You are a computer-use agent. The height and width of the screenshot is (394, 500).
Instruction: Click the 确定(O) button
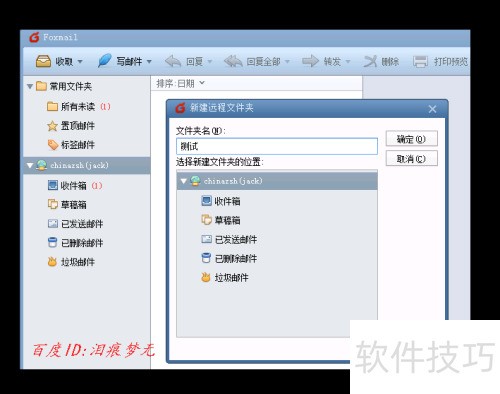411,139
